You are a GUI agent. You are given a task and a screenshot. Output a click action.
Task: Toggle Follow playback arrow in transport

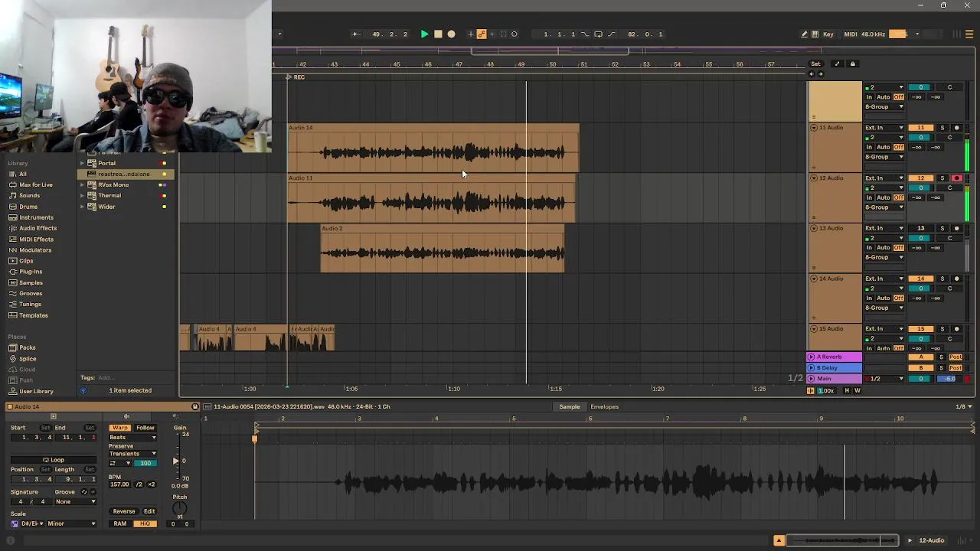coord(355,34)
